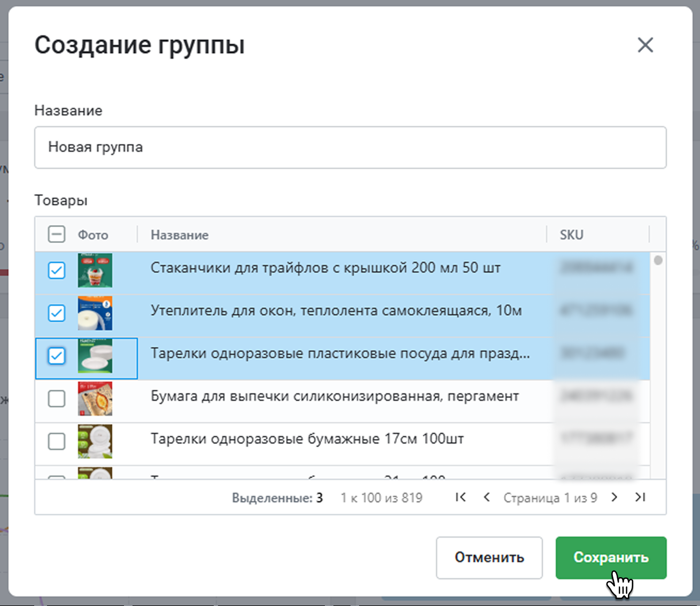Go to the previous page of products
The width and height of the screenshot is (700, 606).
[486, 497]
